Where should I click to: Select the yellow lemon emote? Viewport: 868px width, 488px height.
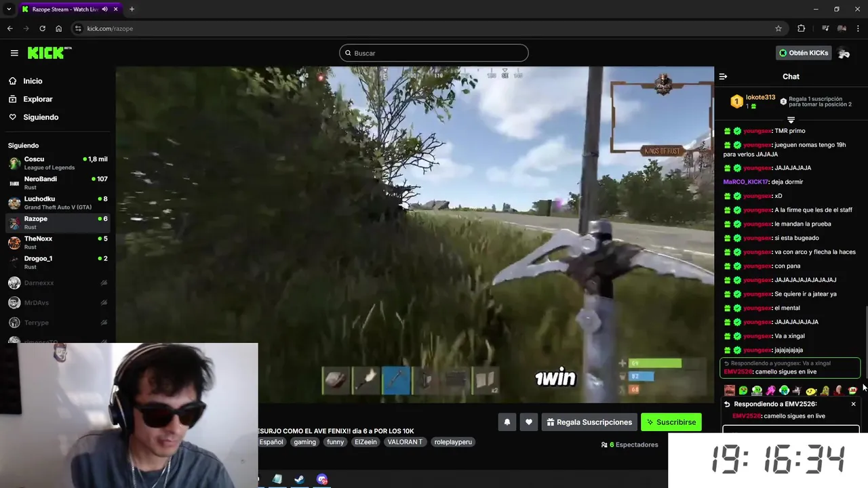[811, 390]
